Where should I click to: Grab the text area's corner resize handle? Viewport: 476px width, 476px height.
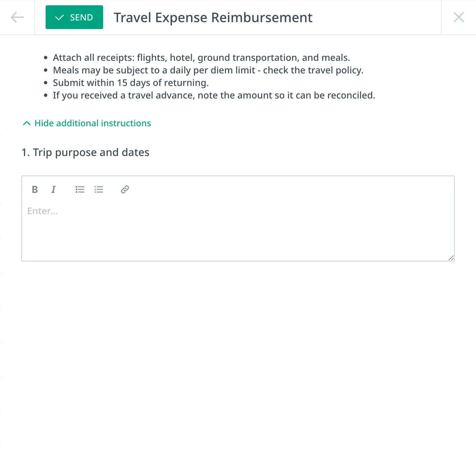point(451,258)
